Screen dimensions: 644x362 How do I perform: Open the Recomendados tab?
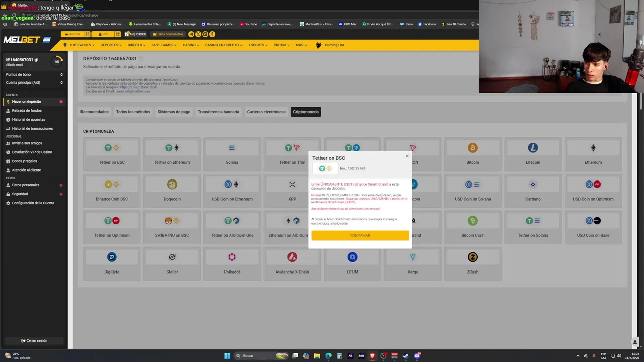click(94, 112)
